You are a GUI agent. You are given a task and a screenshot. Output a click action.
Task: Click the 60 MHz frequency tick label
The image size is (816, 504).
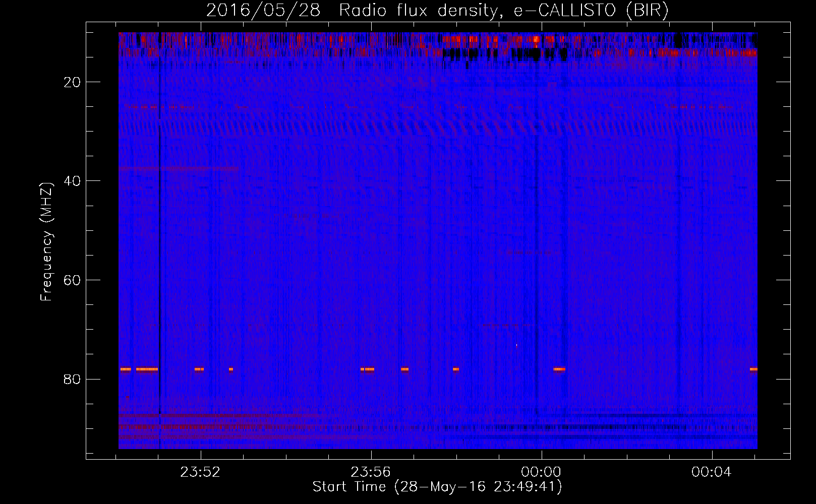tap(72, 280)
